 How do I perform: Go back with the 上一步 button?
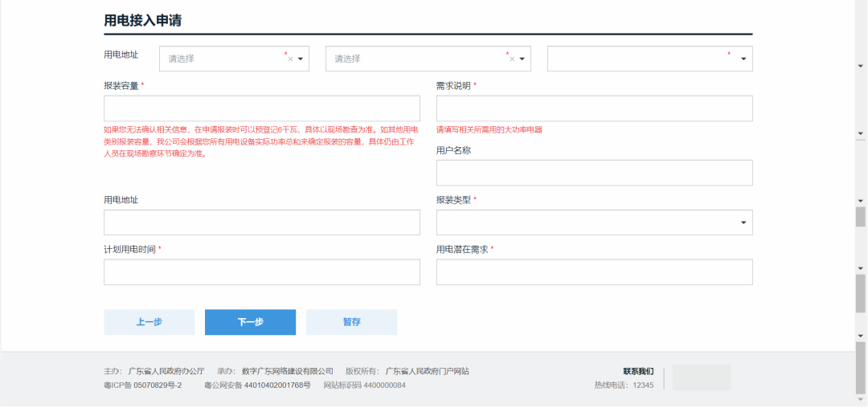[149, 322]
